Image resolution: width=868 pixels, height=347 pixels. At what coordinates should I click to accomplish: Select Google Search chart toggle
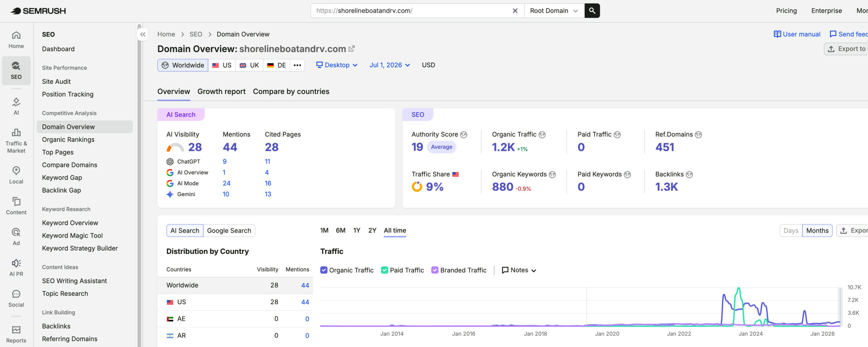point(229,231)
